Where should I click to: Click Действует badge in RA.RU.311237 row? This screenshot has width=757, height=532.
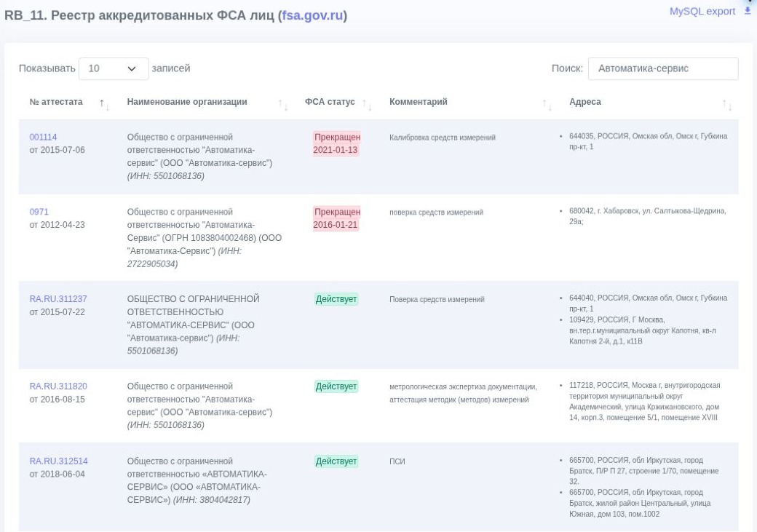point(336,299)
